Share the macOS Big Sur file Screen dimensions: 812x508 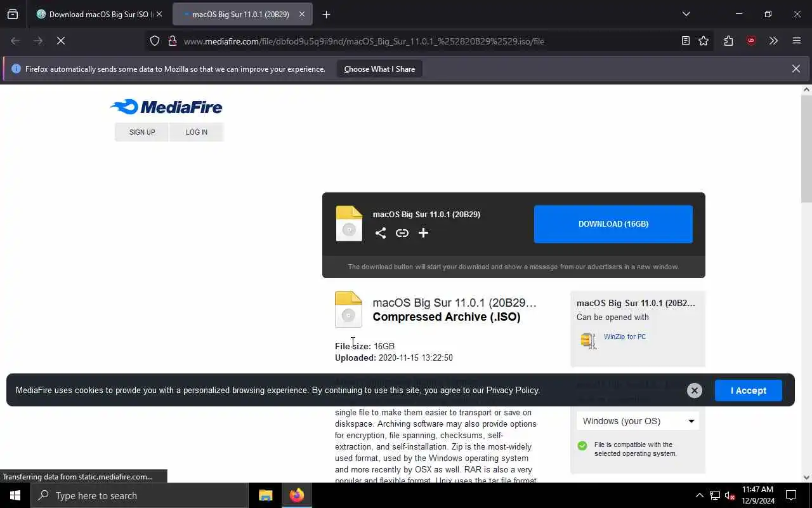tap(381, 233)
